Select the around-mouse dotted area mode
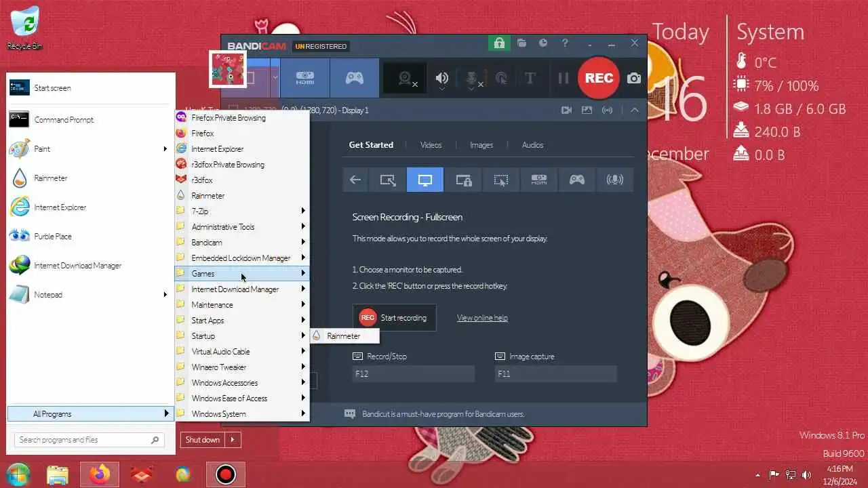Screen dimensions: 868x488 [501, 180]
